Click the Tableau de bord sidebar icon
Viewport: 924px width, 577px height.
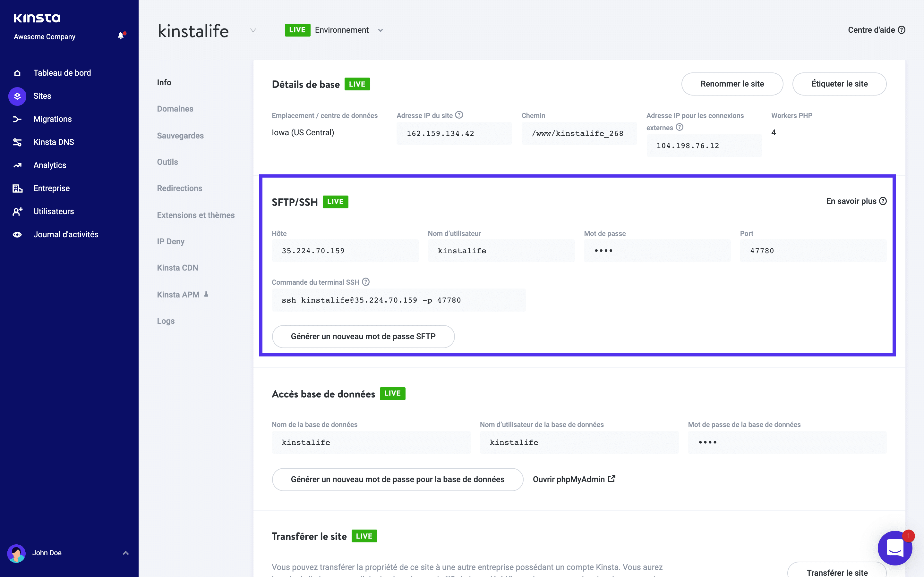(x=18, y=72)
